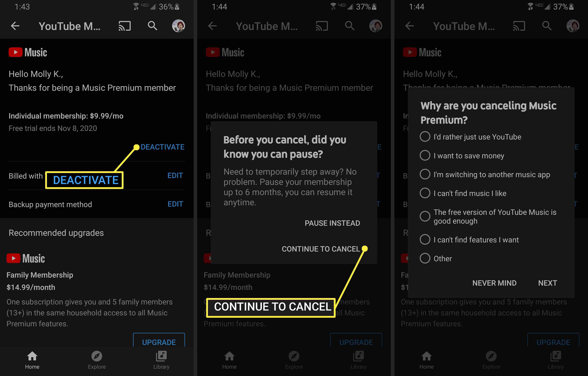This screenshot has height=376, width=588.
Task: Tap YouTube Music logo atop middle screen
Action: point(225,53)
